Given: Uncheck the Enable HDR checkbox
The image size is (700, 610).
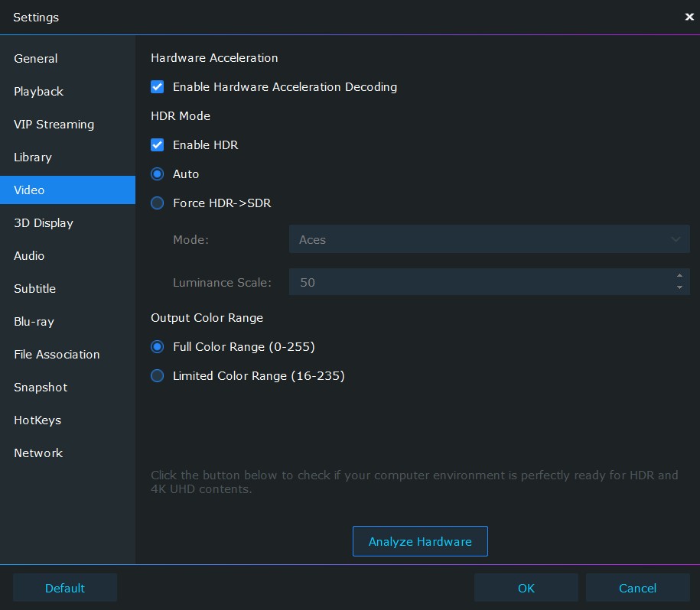Looking at the screenshot, I should pyautogui.click(x=157, y=145).
